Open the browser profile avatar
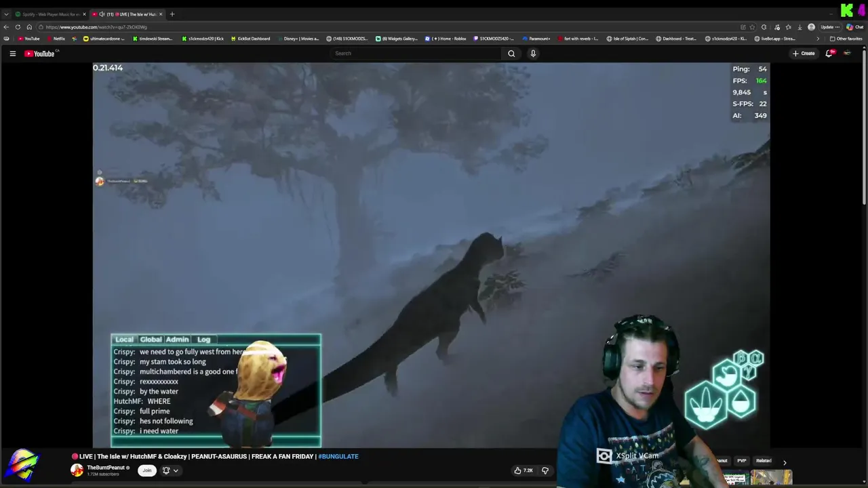The width and height of the screenshot is (868, 488). (811, 27)
